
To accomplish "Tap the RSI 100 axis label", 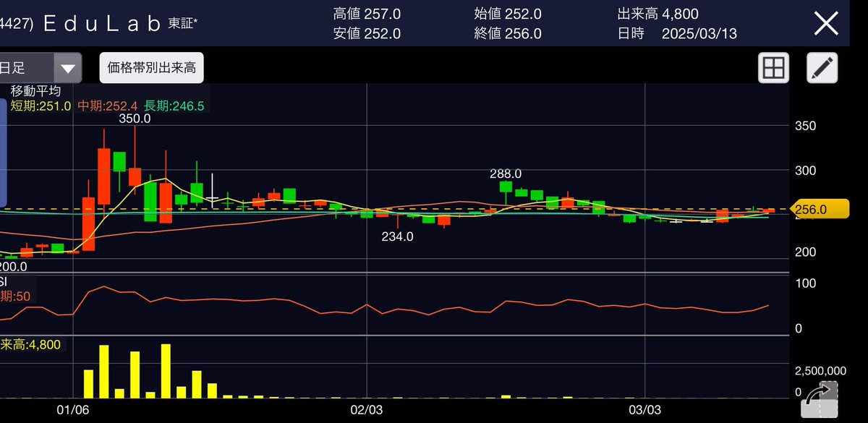I will pyautogui.click(x=805, y=283).
